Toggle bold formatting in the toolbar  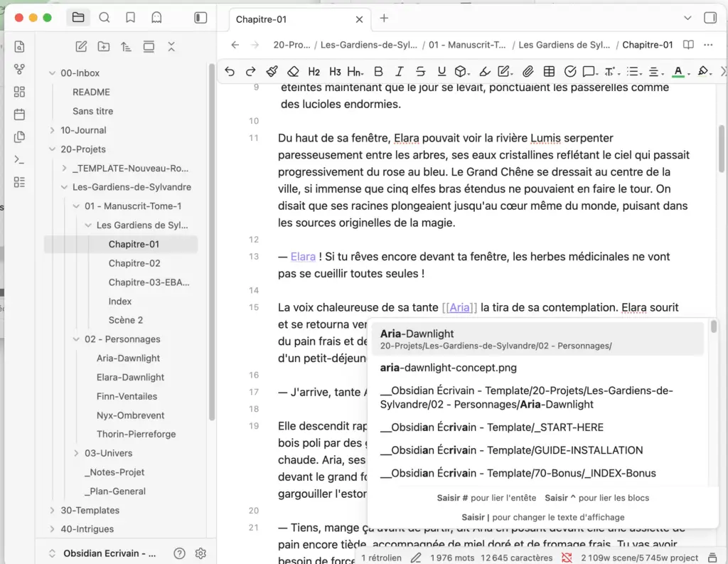point(378,71)
